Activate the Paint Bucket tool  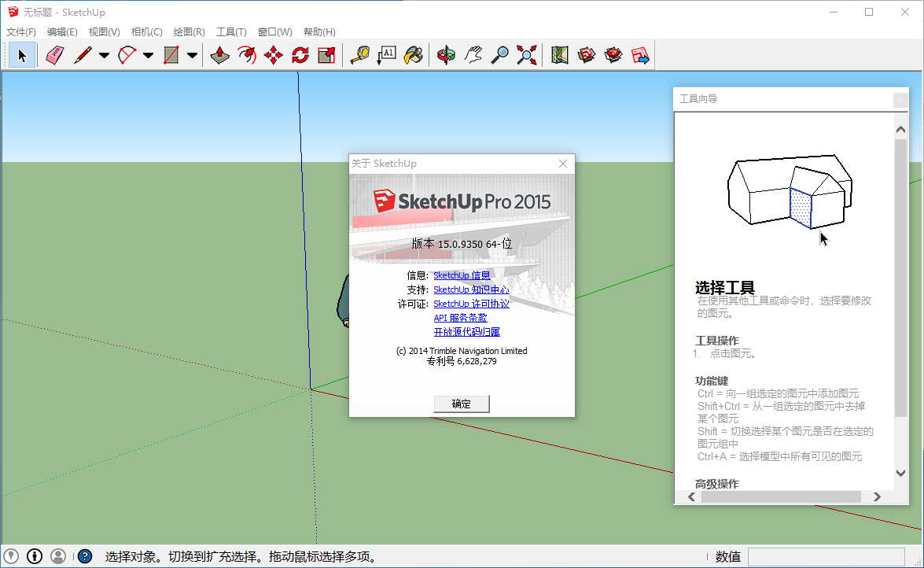point(413,55)
